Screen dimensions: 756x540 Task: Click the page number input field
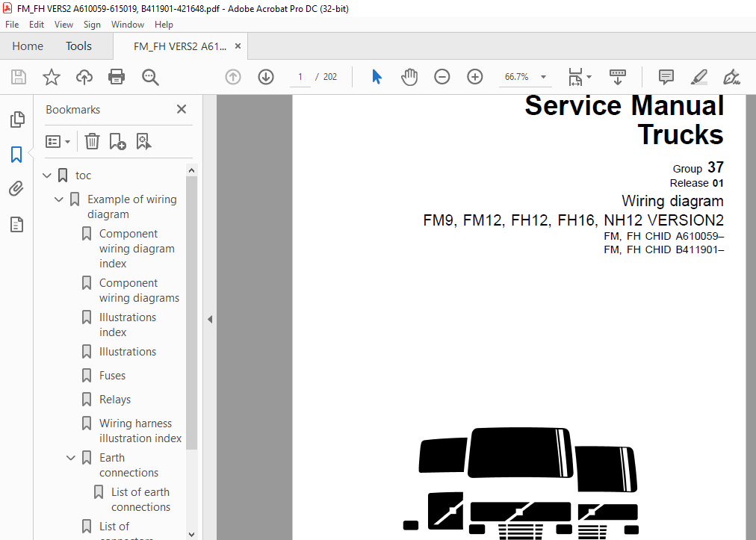pos(300,77)
